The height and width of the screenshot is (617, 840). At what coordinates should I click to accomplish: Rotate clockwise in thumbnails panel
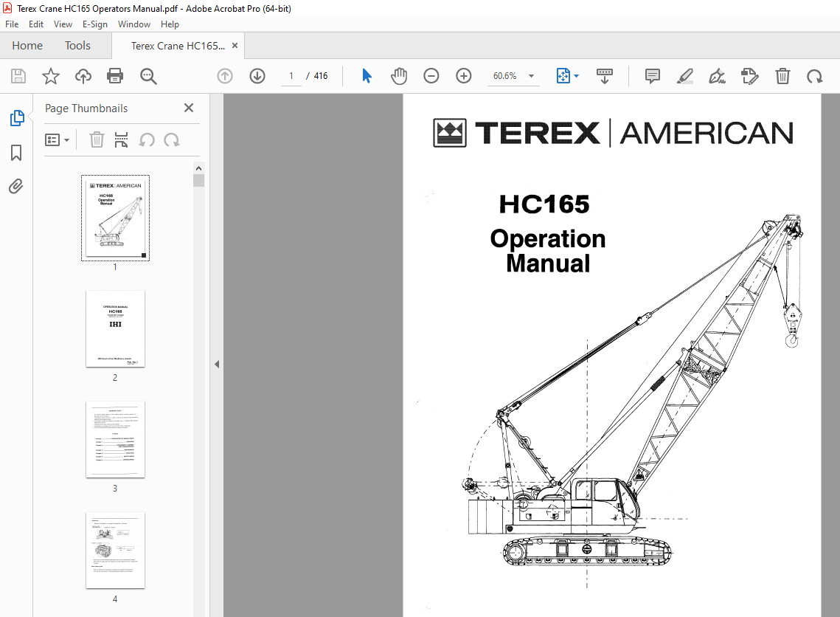tap(172, 140)
